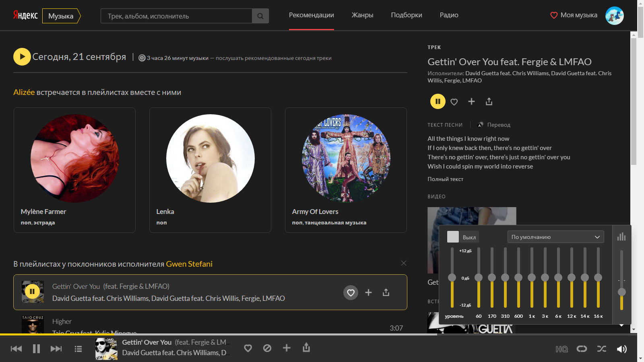Click the player bar album cover
The height and width of the screenshot is (362, 644).
106,349
